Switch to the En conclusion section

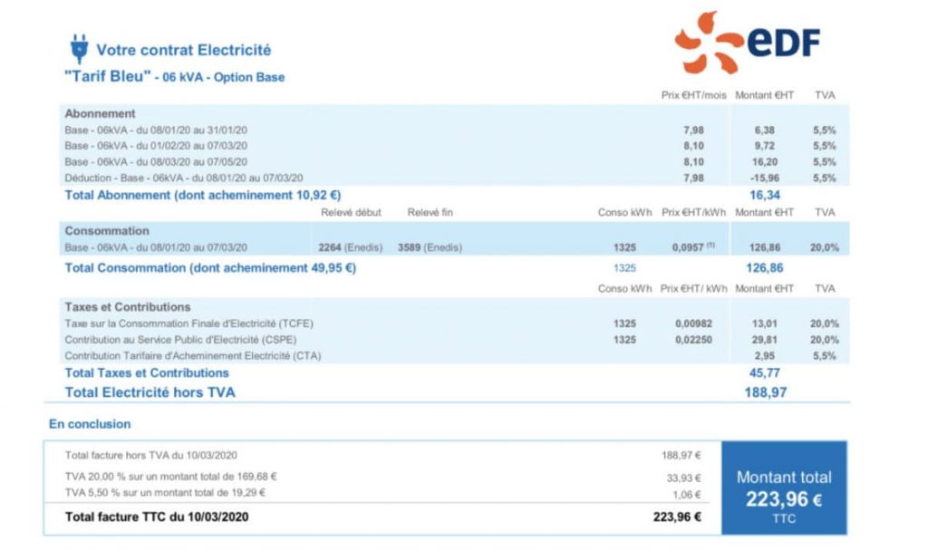[88, 423]
